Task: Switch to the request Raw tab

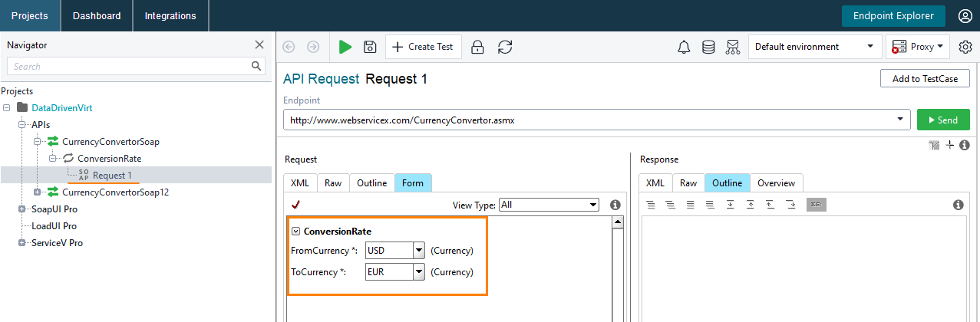Action: pyautogui.click(x=332, y=182)
